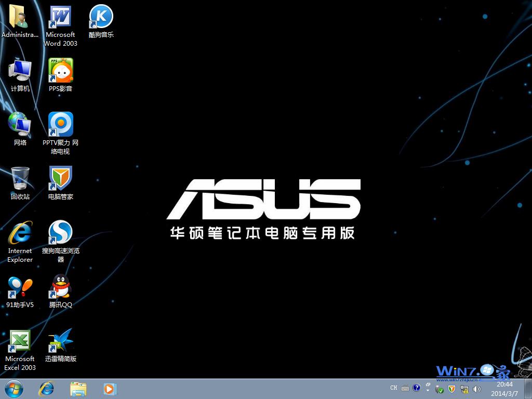Open 电脑管家 security shortcut on desktop
Viewport: 532px width, 399px height.
(x=60, y=179)
